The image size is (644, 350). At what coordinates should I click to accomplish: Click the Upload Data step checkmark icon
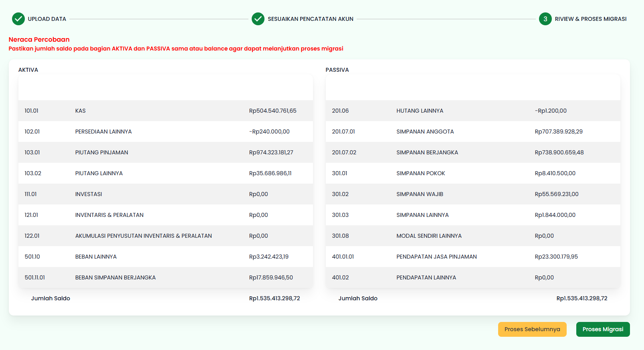[18, 19]
